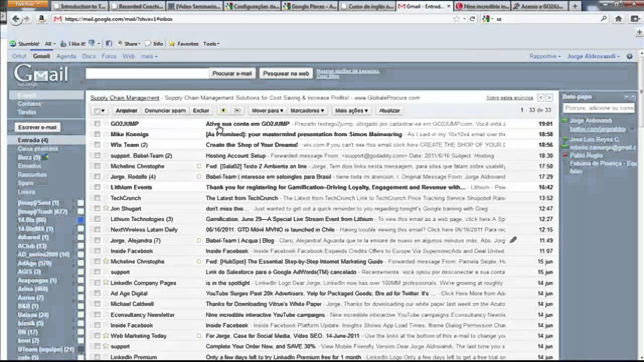Click the Escrever e-mail button
The height and width of the screenshot is (362, 644).
pyautogui.click(x=37, y=127)
